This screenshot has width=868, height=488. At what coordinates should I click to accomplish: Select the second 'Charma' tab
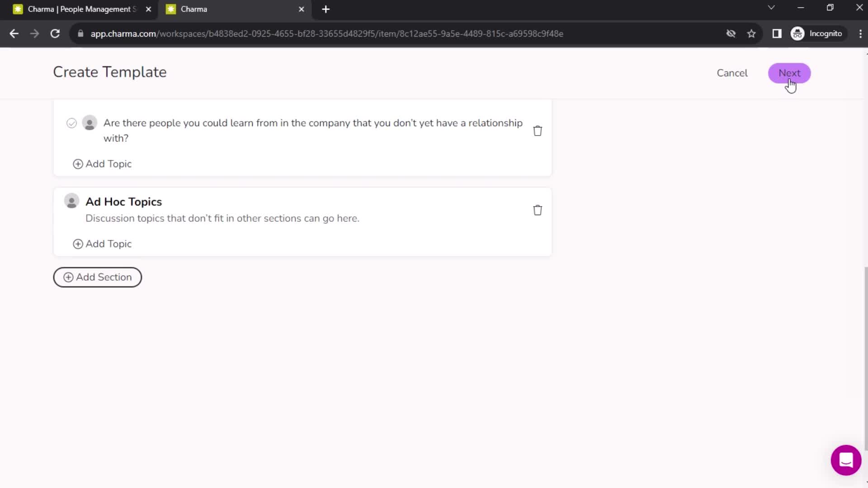235,9
